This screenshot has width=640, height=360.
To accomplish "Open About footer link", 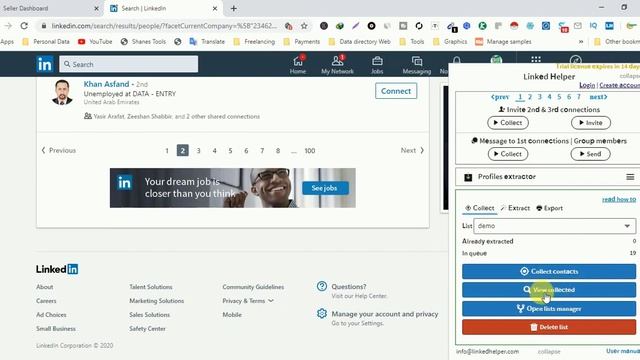I will tap(44, 287).
